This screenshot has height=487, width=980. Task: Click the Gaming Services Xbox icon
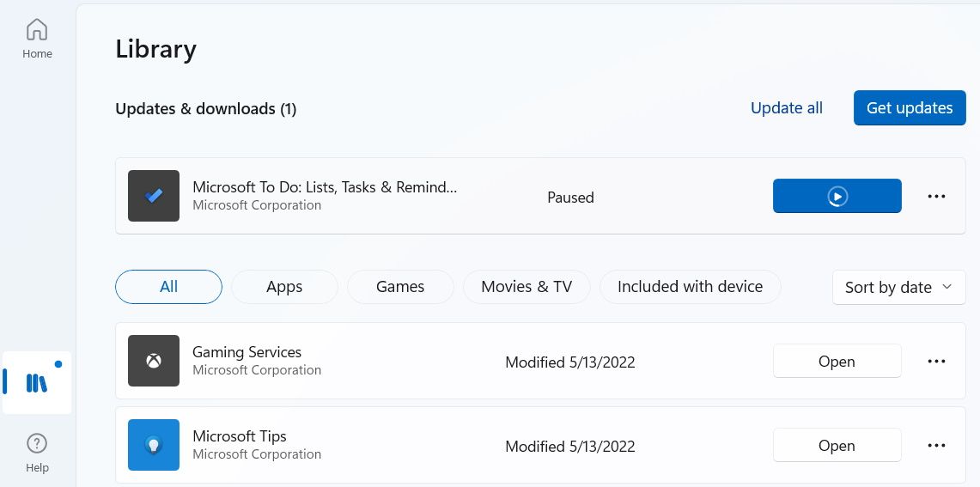point(154,361)
